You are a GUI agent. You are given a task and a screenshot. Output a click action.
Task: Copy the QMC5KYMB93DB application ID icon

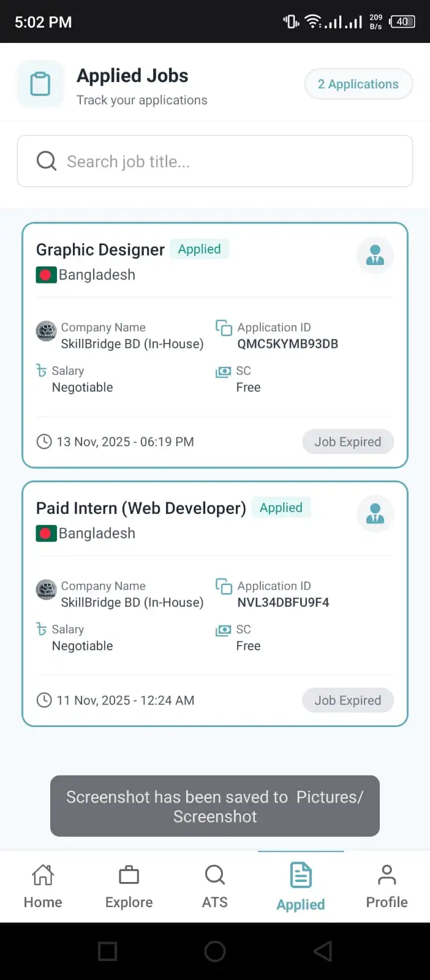pos(224,328)
